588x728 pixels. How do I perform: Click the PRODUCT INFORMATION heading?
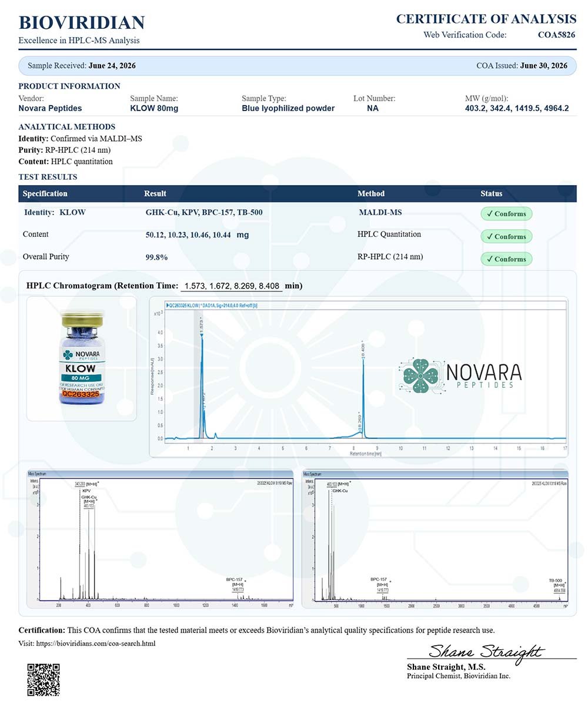click(x=69, y=86)
